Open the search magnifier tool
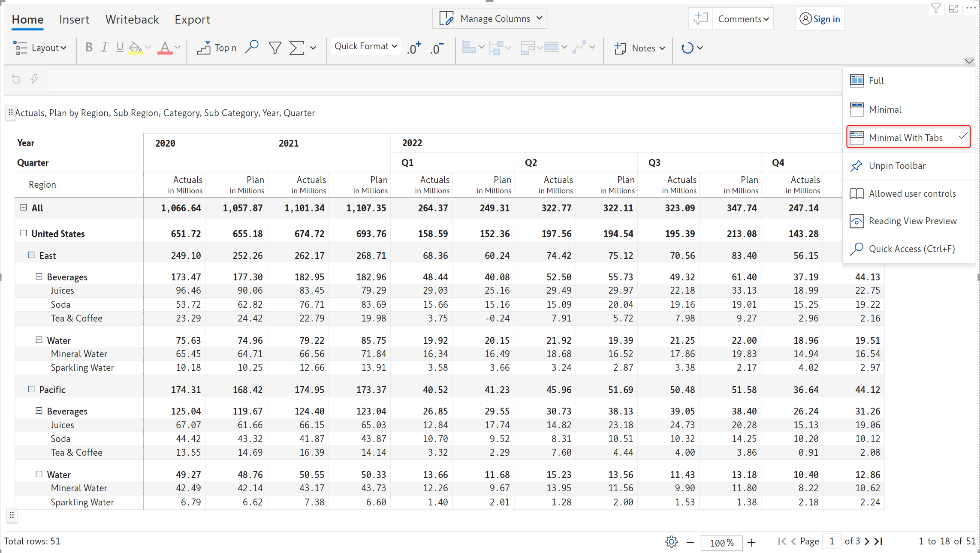 pos(252,47)
